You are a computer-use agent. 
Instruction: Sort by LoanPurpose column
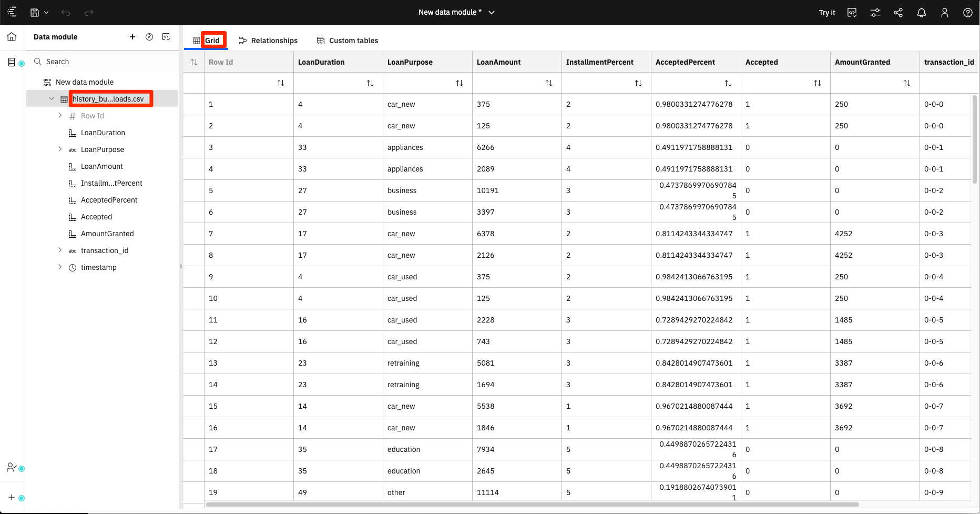(x=460, y=83)
